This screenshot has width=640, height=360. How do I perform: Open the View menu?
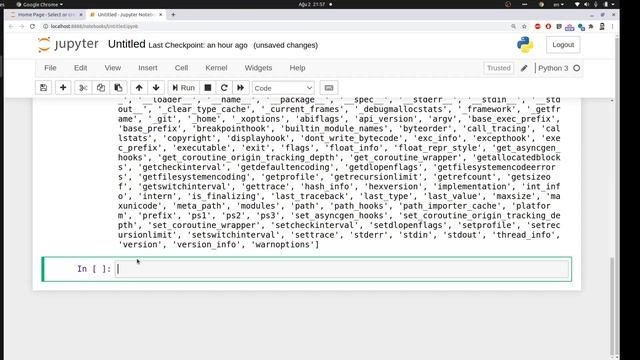[113, 68]
